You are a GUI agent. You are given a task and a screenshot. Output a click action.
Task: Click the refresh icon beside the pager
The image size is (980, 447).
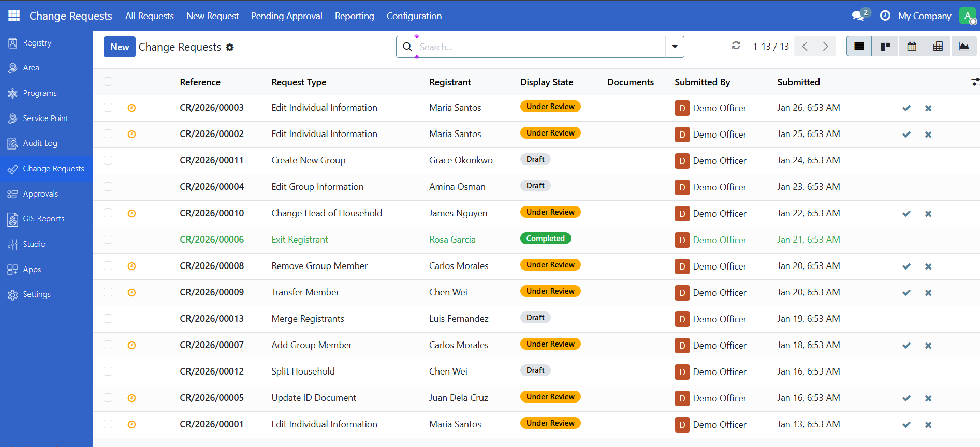pos(736,46)
